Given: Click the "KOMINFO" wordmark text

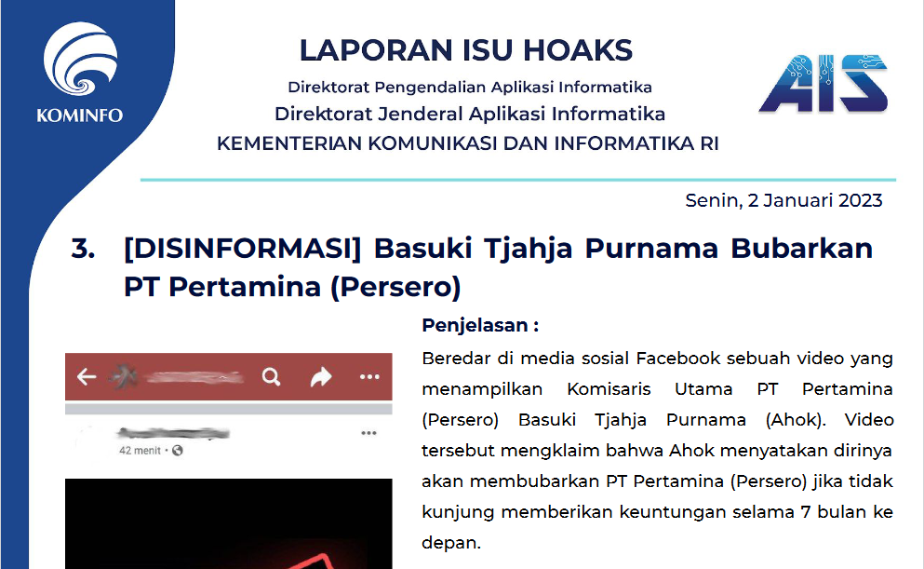Looking at the screenshot, I should [80, 115].
